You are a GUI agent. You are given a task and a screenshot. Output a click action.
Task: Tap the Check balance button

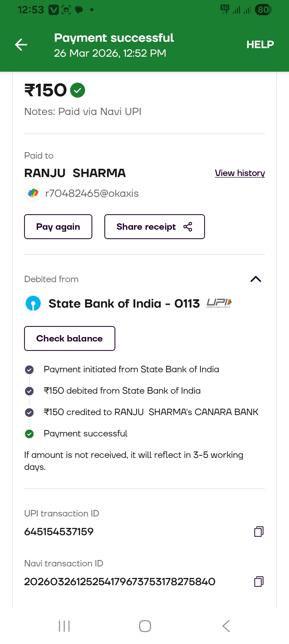[x=70, y=338]
